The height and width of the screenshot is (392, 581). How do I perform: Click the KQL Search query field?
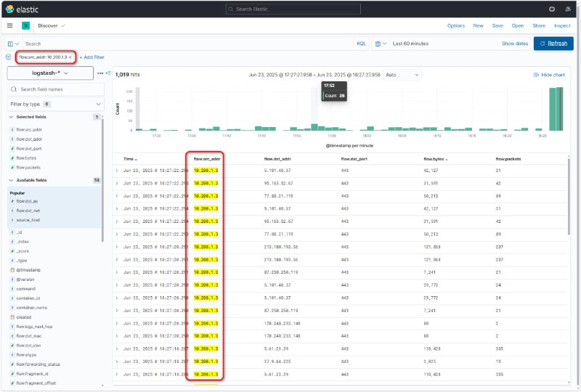tap(188, 44)
